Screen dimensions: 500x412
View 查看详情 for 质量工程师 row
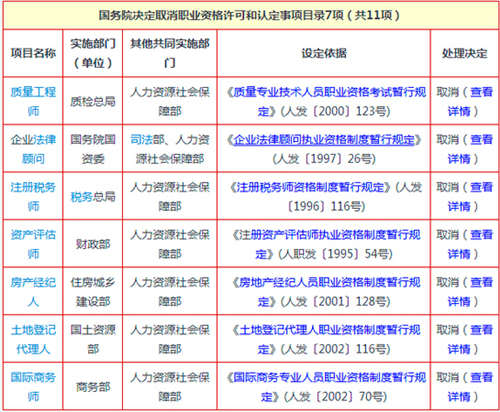point(470,101)
